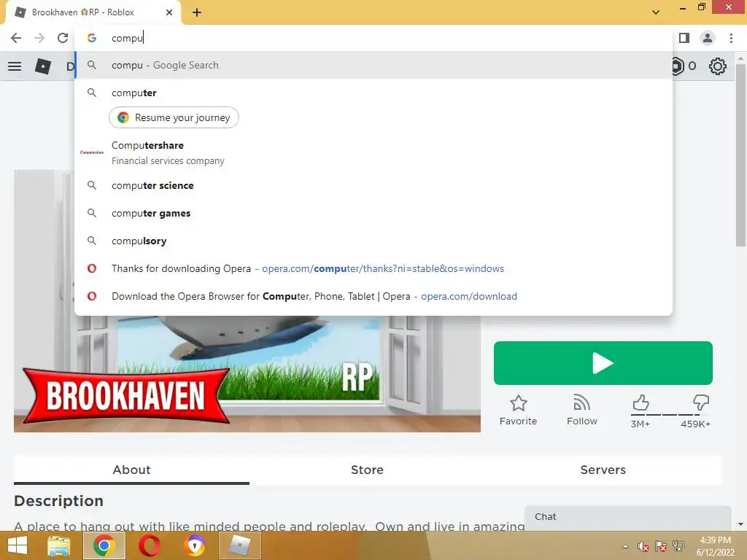The width and height of the screenshot is (747, 560).
Task: Toggle the browser side panel icon
Action: coord(684,38)
